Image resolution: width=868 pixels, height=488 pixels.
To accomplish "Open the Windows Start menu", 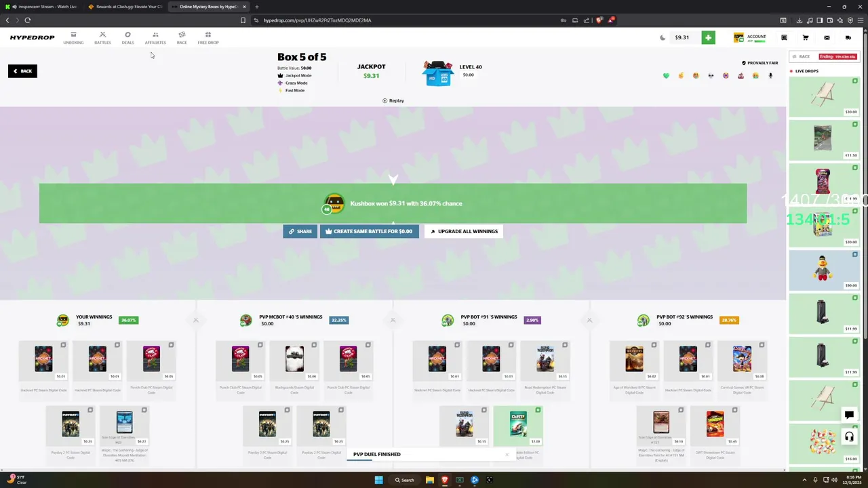I will [378, 480].
